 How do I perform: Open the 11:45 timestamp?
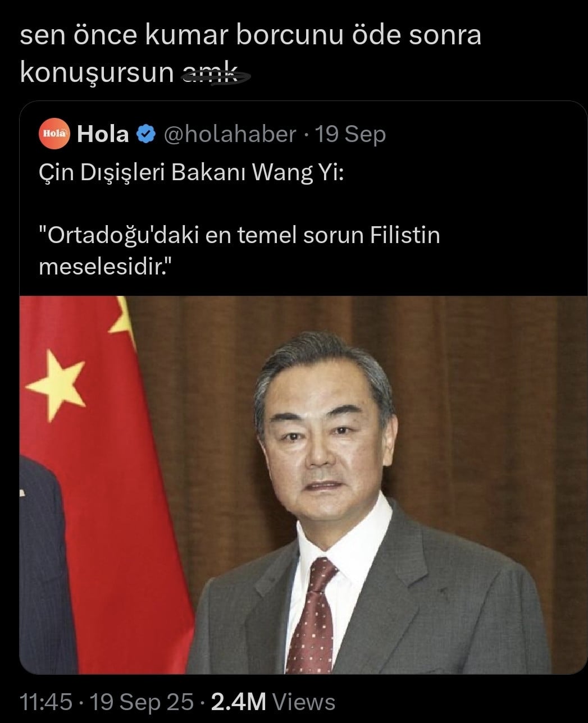point(46,702)
